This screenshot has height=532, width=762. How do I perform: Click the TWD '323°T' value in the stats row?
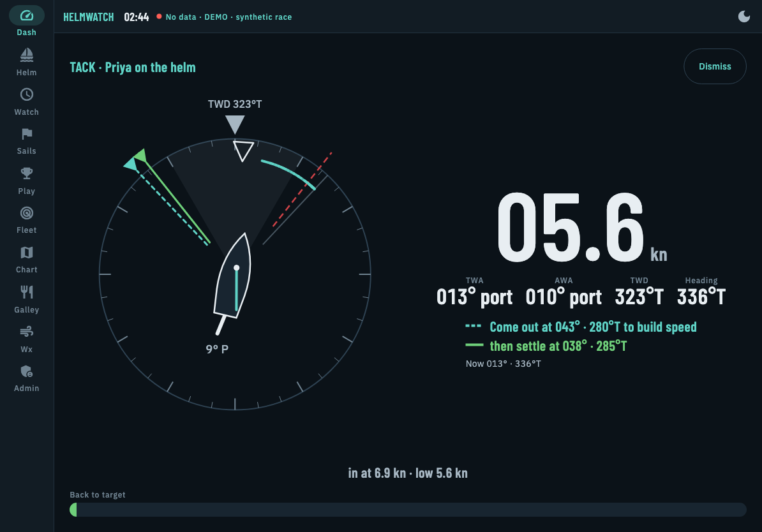[x=639, y=297]
